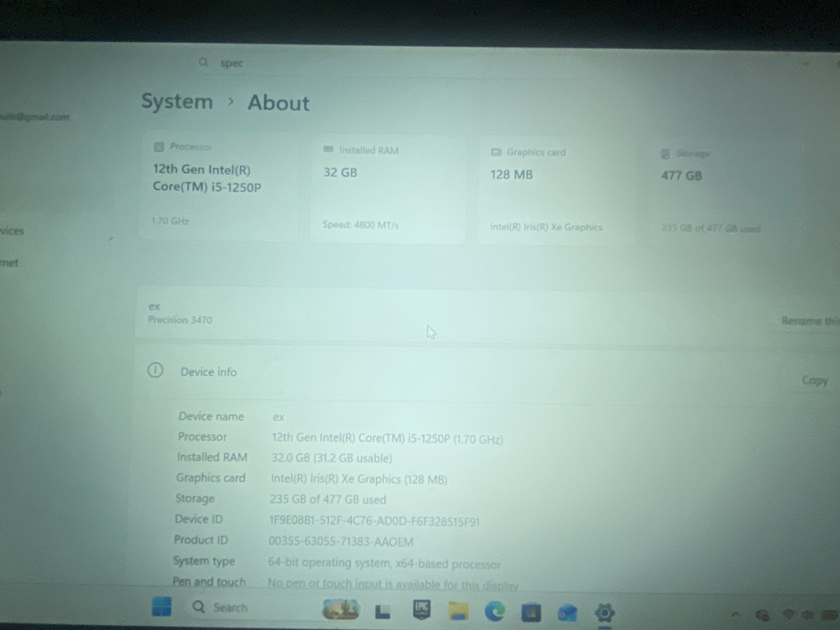The image size is (840, 630).
Task: Show hidden system tray icons
Action: click(736, 614)
